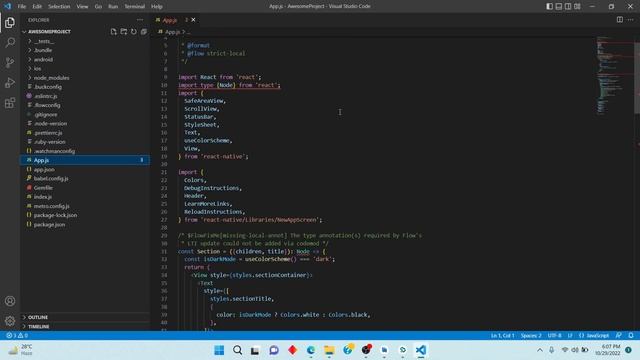Open the Source Control view
This screenshot has height=360, width=640.
click(x=10, y=62)
